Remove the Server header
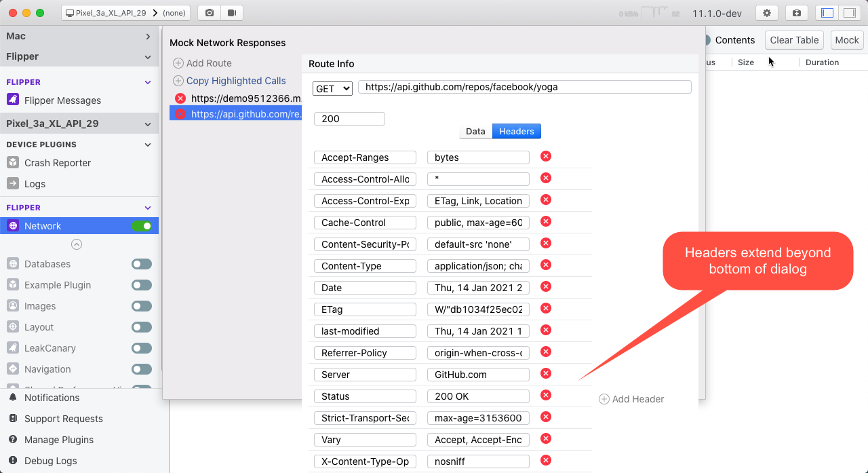 coord(546,373)
